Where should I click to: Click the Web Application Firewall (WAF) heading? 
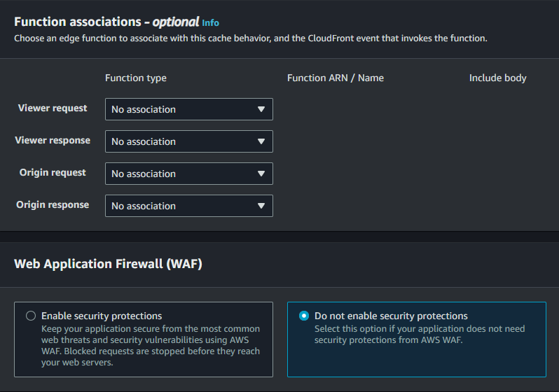click(109, 264)
